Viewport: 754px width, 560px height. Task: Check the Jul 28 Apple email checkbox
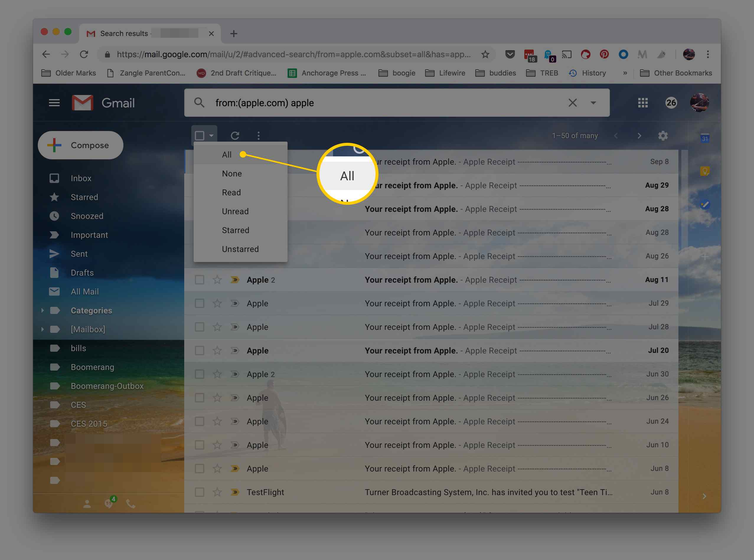(x=200, y=327)
